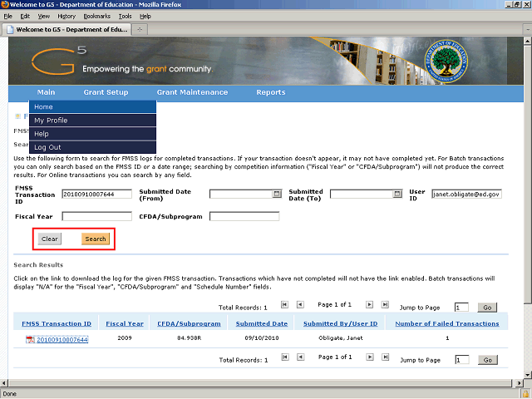532x399 pixels.
Task: Open the Main navigation menu
Action: point(47,92)
